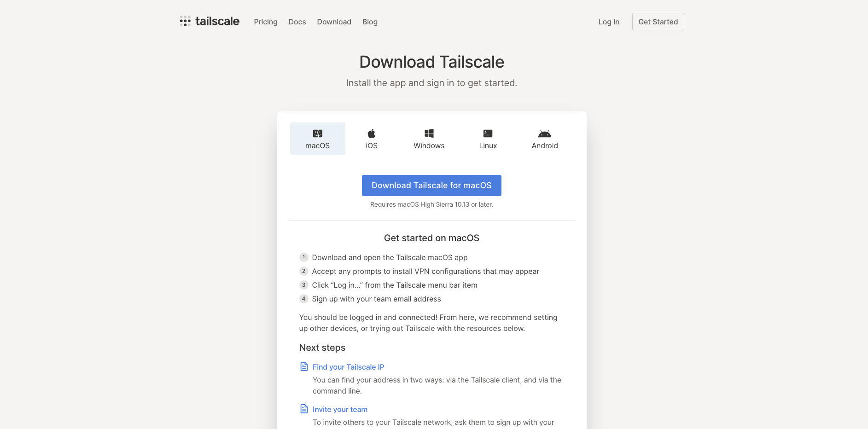The width and height of the screenshot is (868, 429).
Task: Click step 1 Download and open the app
Action: pos(390,257)
